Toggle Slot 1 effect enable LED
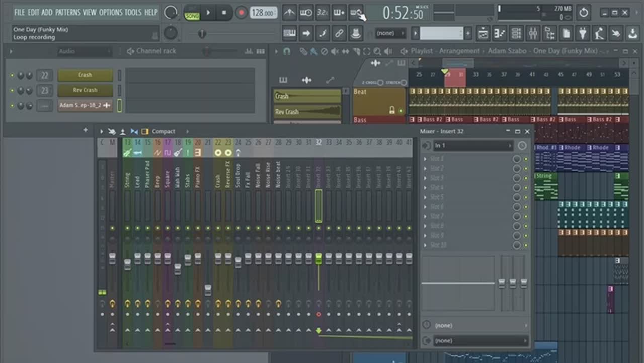 click(x=526, y=159)
